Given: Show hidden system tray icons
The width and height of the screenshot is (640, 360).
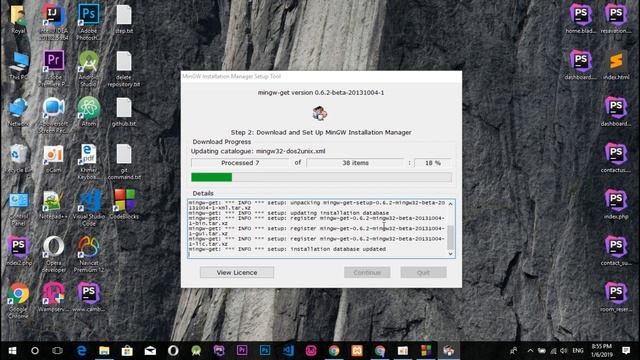Looking at the screenshot, I should [530, 351].
